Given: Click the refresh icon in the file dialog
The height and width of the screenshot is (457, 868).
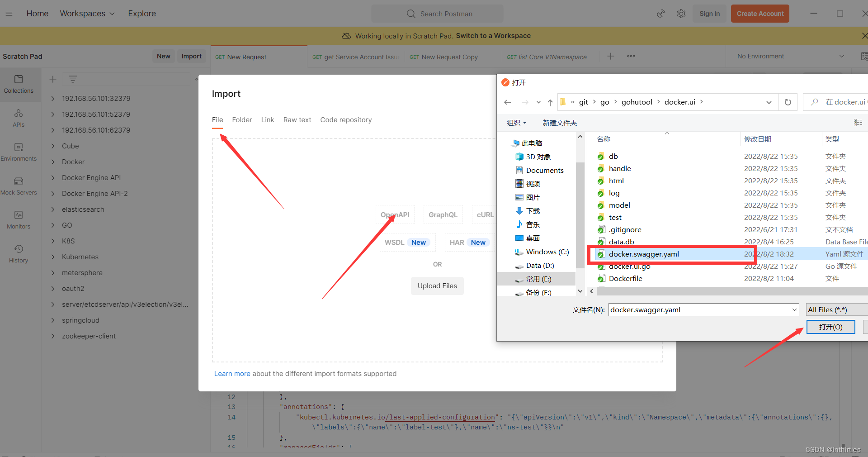Looking at the screenshot, I should click(x=788, y=102).
